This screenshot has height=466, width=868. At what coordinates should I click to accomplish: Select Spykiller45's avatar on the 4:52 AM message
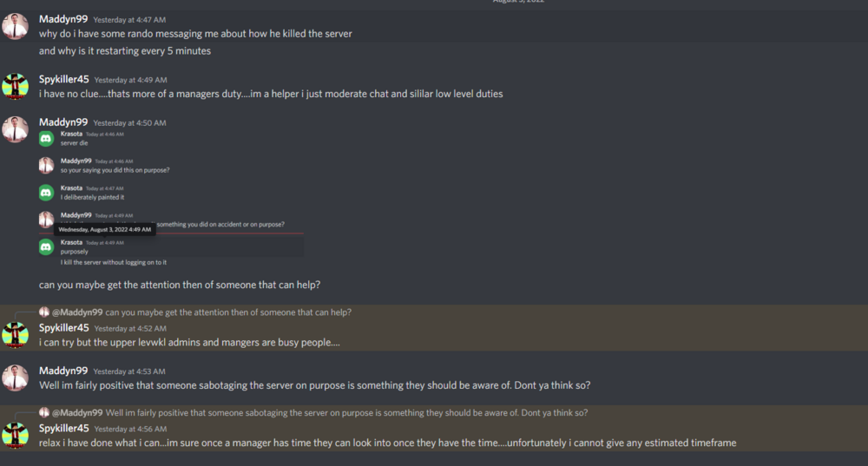coord(15,335)
